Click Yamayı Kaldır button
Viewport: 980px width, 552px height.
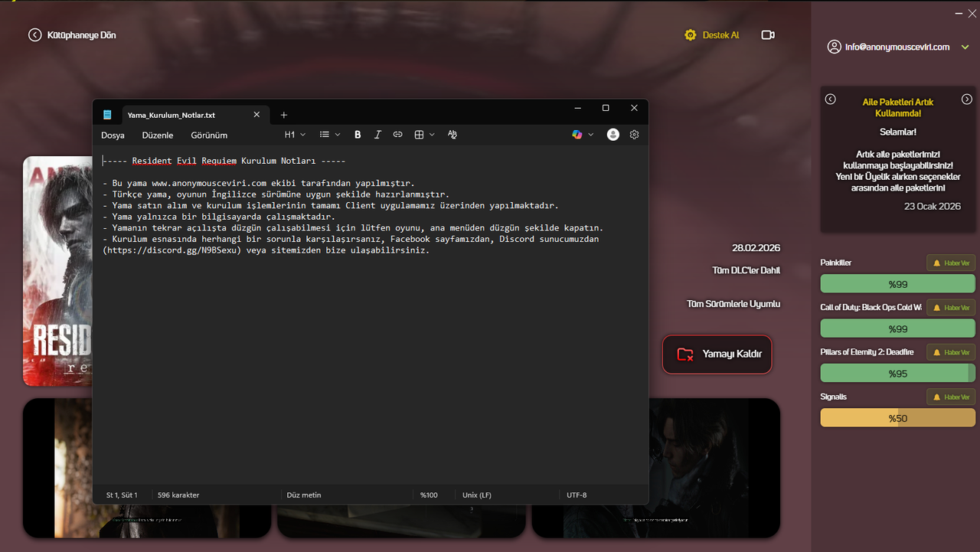coord(717,354)
